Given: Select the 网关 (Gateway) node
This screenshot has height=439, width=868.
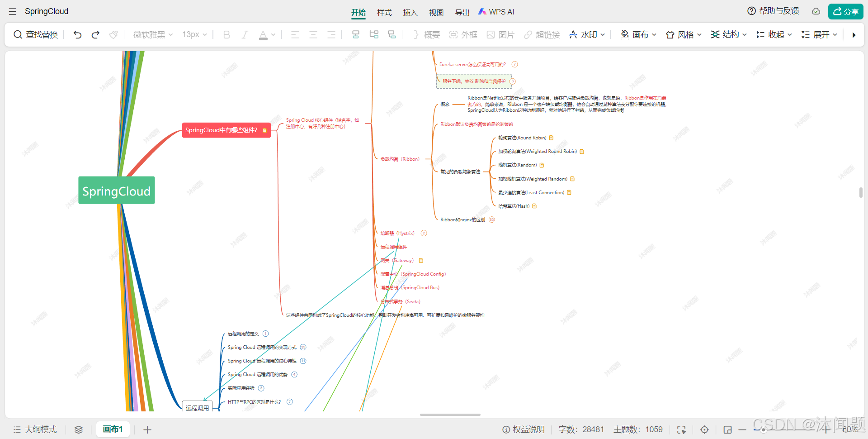Looking at the screenshot, I should [397, 261].
